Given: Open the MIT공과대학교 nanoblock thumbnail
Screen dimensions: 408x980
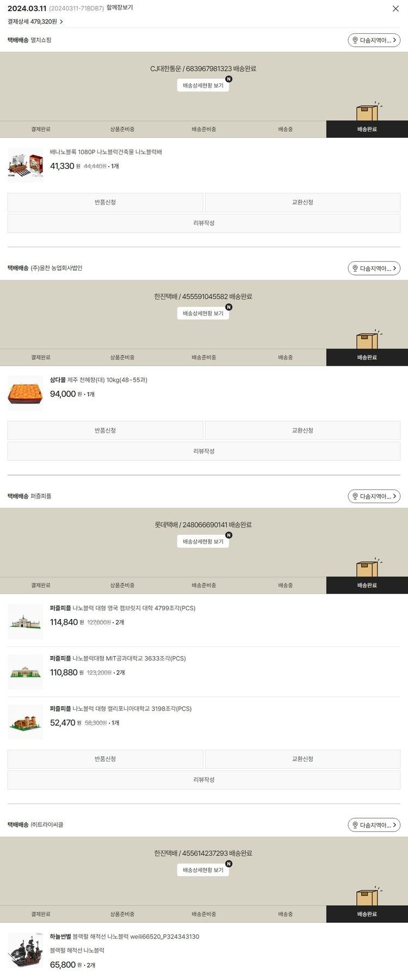Looking at the screenshot, I should click(25, 672).
